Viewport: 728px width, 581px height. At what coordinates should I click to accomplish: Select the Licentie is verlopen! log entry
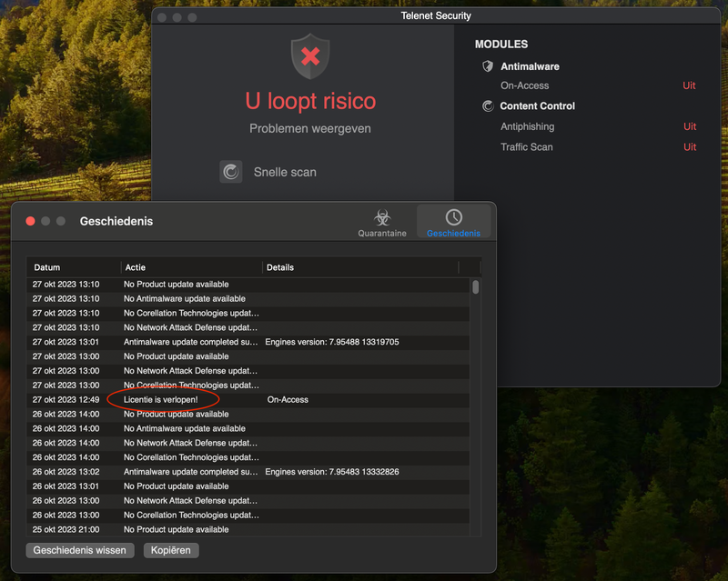pyautogui.click(x=161, y=400)
